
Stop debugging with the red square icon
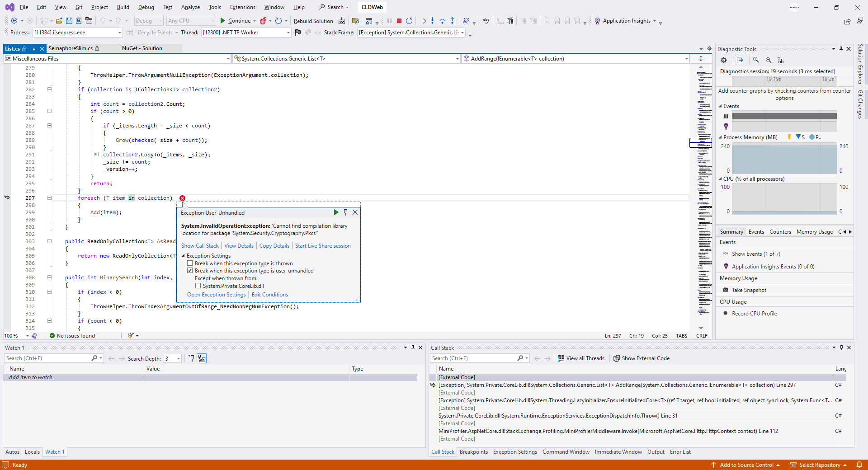[x=399, y=21]
